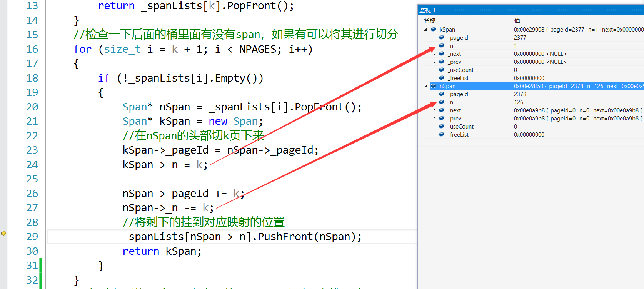The image size is (644, 289).
Task: Collapse the nSpan variable in watch window
Action: (426, 86)
